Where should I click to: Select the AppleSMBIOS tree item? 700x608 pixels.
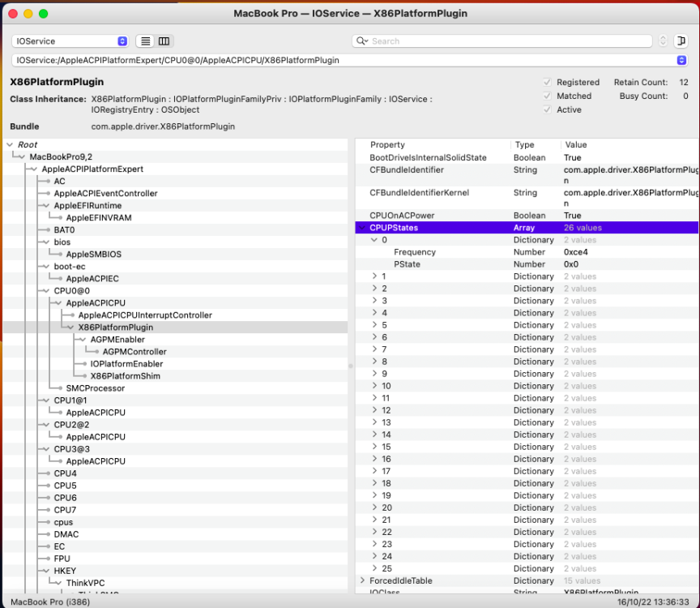94,255
